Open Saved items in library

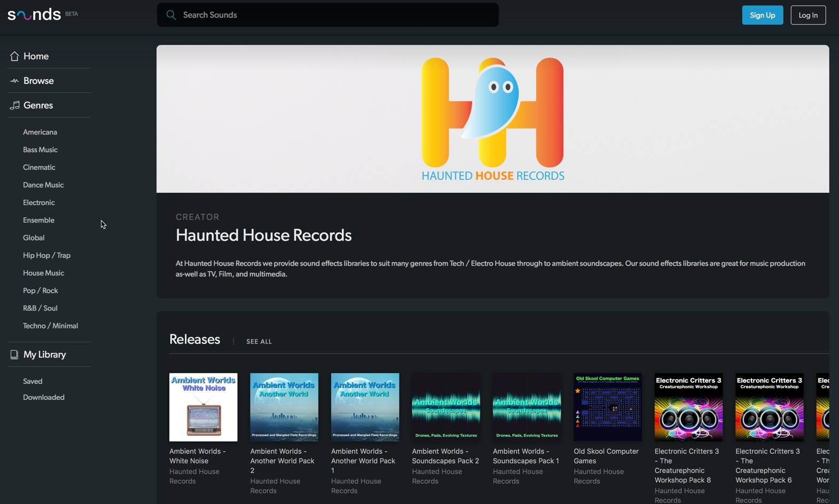tap(33, 381)
